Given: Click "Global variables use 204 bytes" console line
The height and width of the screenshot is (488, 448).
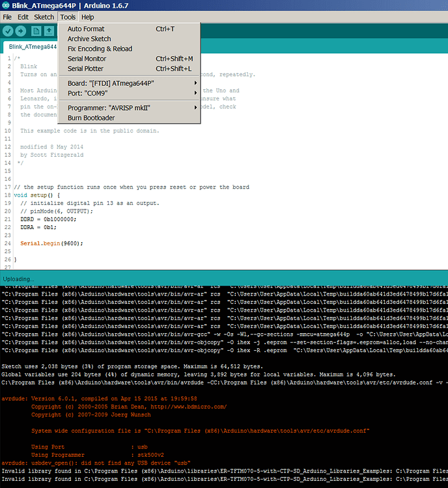Looking at the screenshot, I should point(199,374).
